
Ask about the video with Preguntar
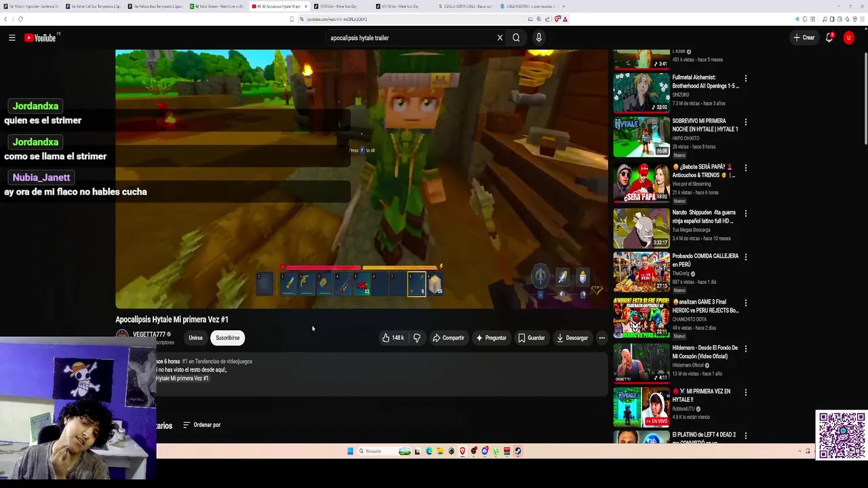(491, 338)
